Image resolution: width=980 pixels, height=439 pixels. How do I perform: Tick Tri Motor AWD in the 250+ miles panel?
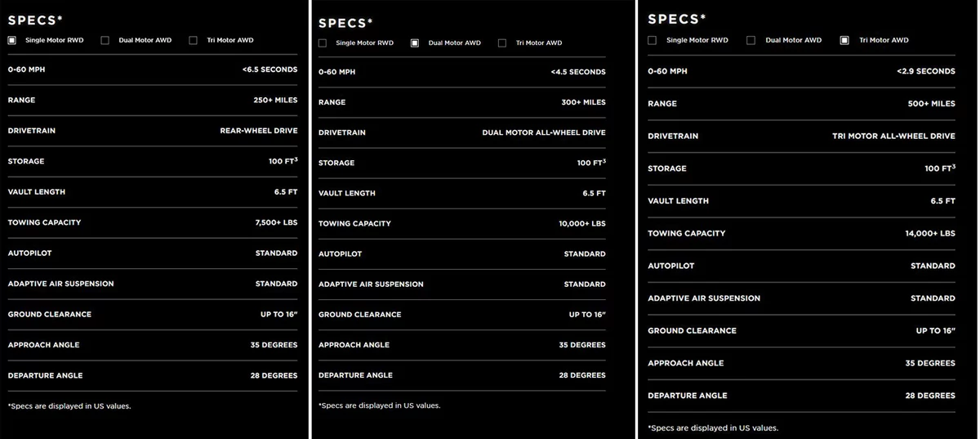[x=193, y=40]
